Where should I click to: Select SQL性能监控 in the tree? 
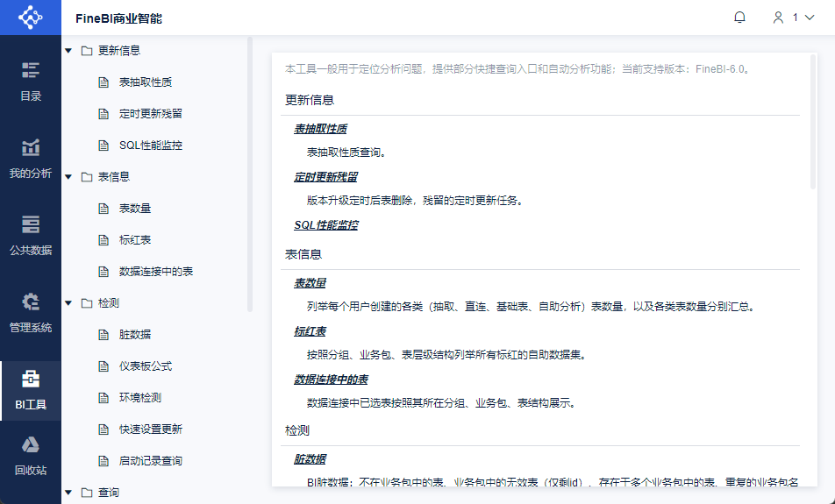(x=151, y=146)
